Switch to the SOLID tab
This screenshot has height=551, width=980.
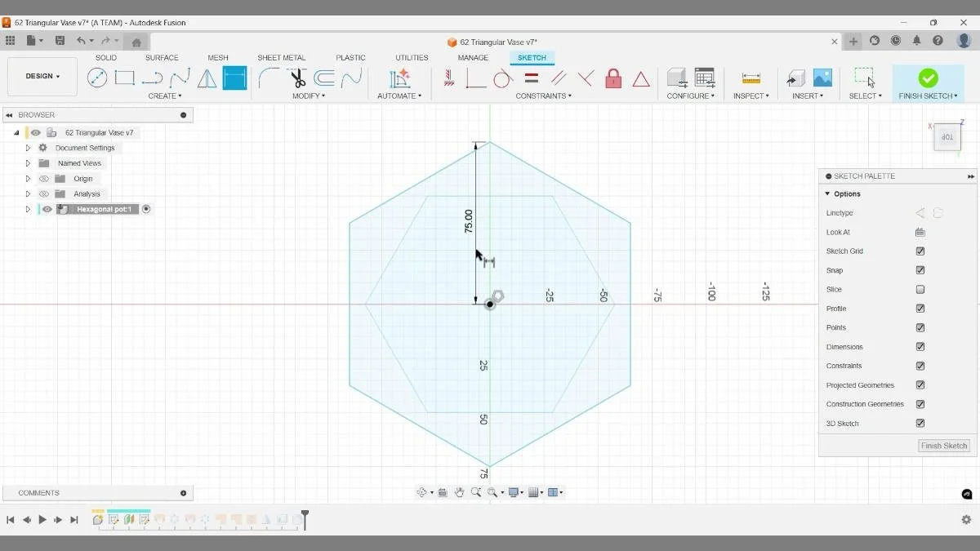(x=105, y=57)
